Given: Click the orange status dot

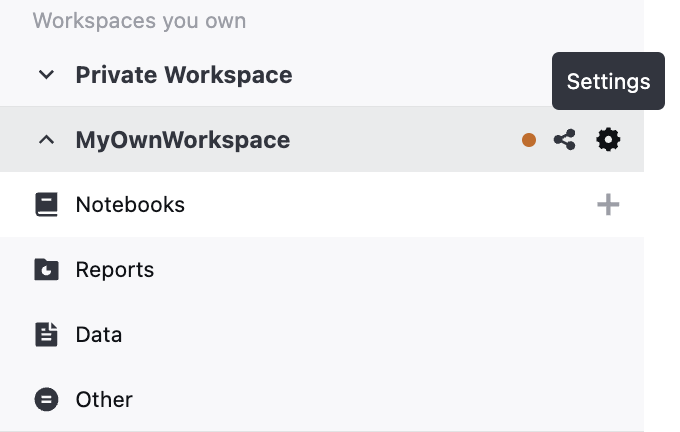Looking at the screenshot, I should [x=529, y=140].
